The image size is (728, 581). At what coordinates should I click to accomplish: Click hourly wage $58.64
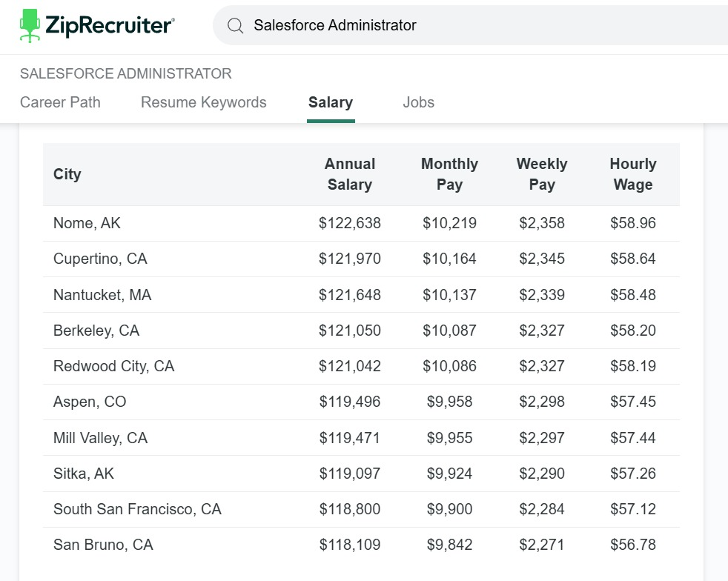point(633,259)
